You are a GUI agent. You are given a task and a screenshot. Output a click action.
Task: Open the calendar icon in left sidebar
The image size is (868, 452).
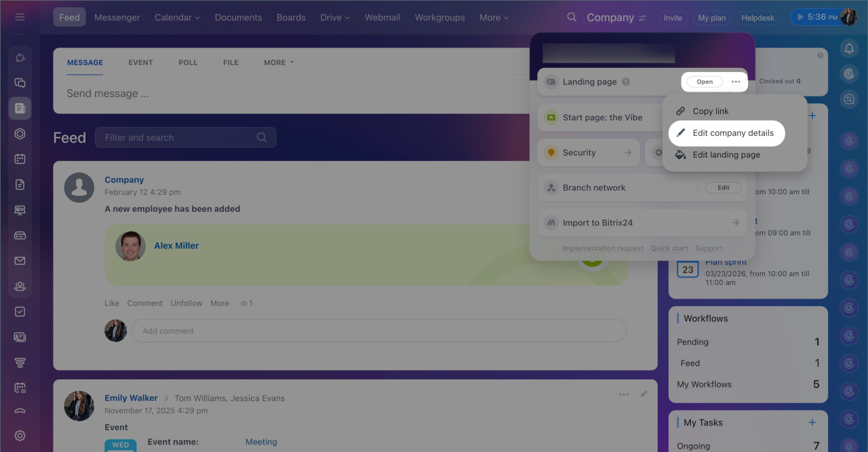tap(20, 159)
